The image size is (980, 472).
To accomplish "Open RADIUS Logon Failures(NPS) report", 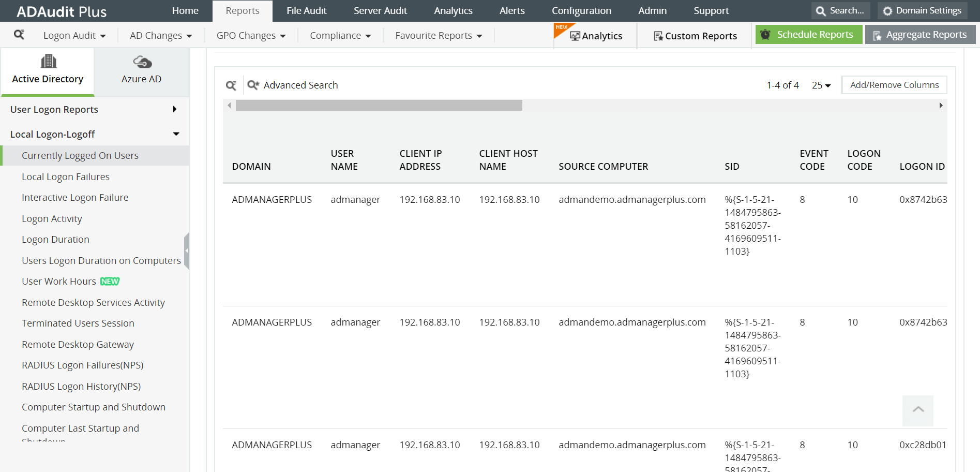I will pos(83,365).
